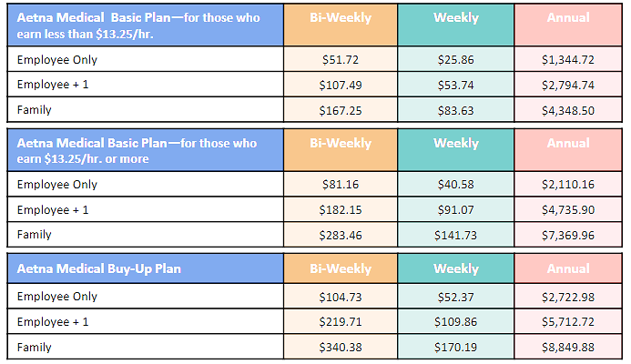Image resolution: width=631 pixels, height=364 pixels.
Task: Click the $340.38 bi-weekly cell
Action: (x=341, y=347)
